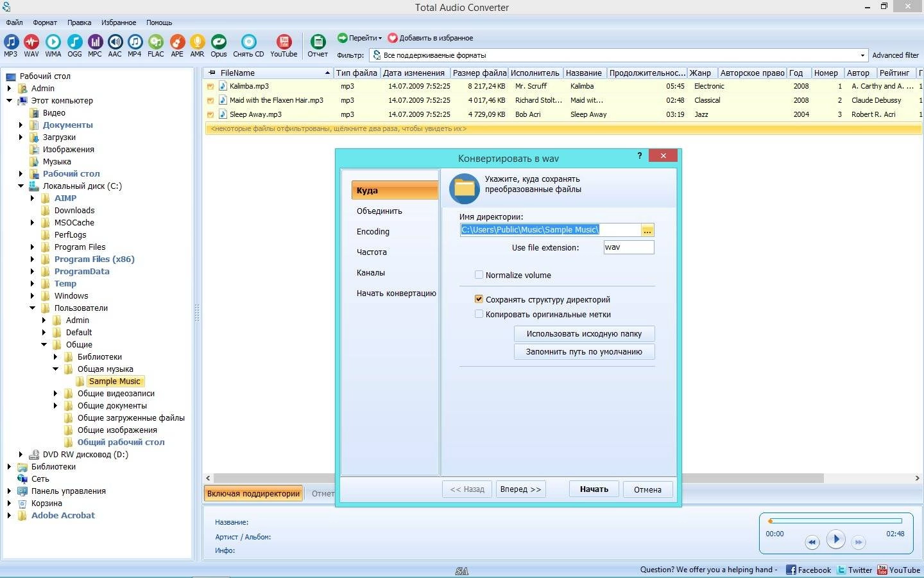Screen dimensions: 924x578
Task: Click the Вперед >> button
Action: click(x=520, y=489)
